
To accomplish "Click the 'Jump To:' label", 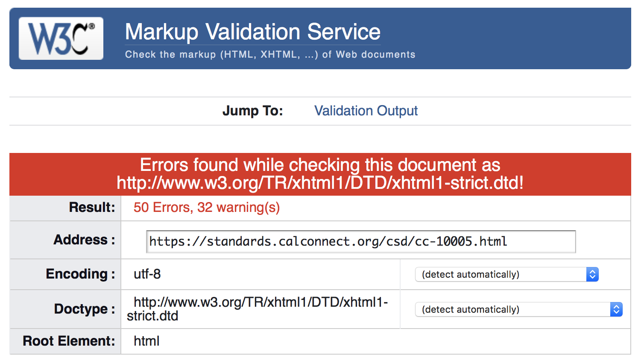I will [252, 111].
